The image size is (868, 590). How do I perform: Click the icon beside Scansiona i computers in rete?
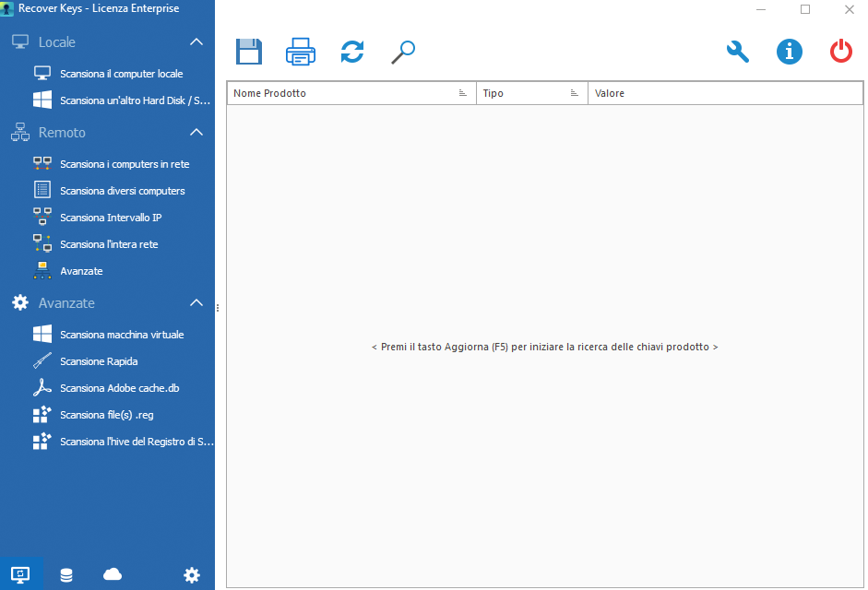pyautogui.click(x=42, y=163)
